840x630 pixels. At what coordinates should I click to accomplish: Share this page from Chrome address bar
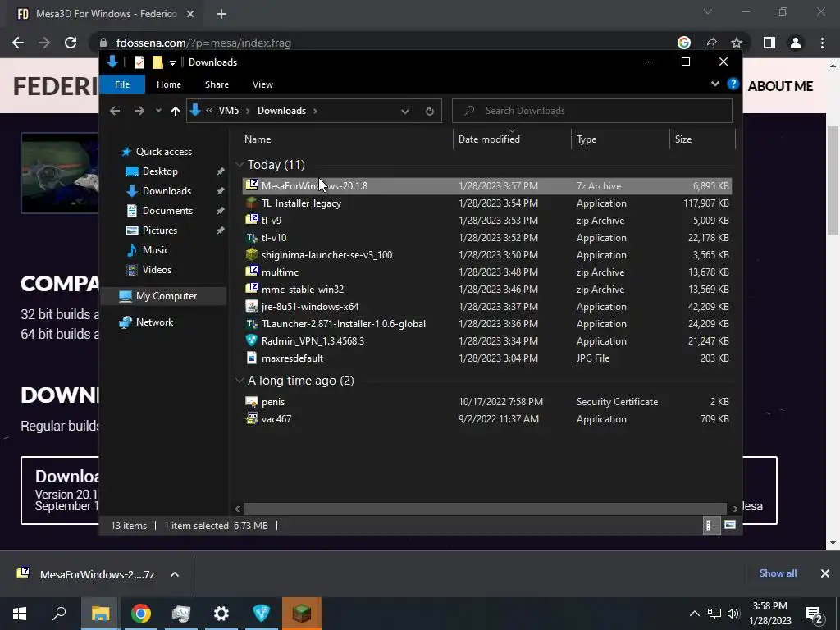click(710, 43)
